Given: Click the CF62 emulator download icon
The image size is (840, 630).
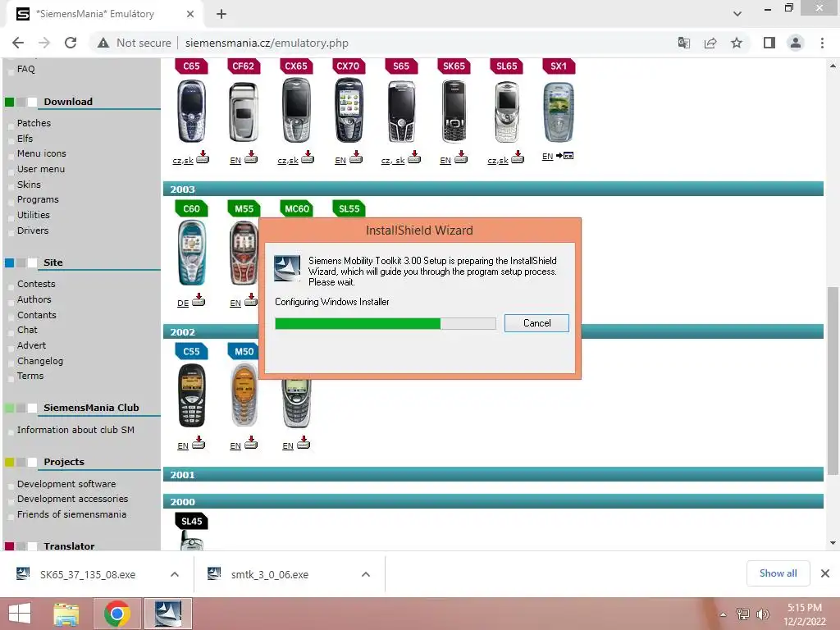Looking at the screenshot, I should coord(251,157).
